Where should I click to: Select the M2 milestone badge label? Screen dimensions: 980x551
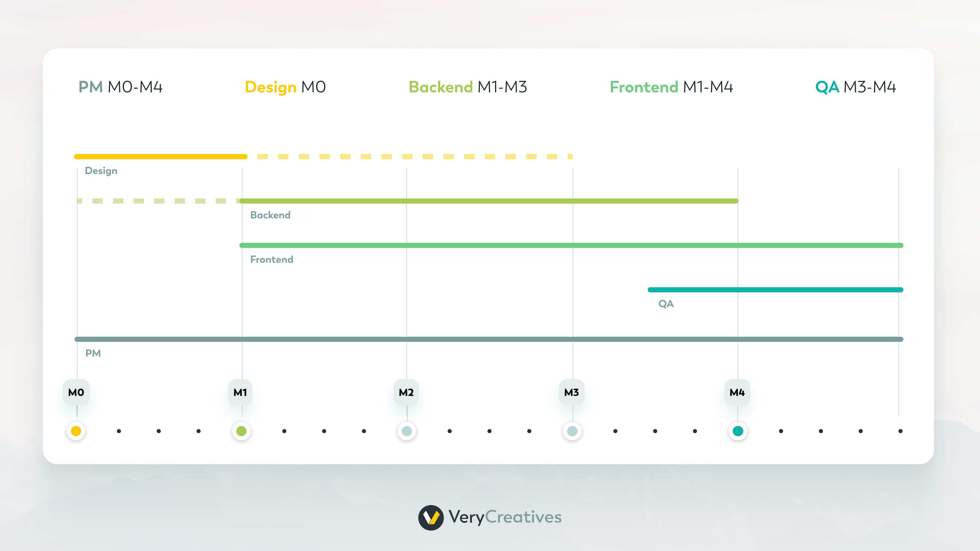click(x=407, y=392)
